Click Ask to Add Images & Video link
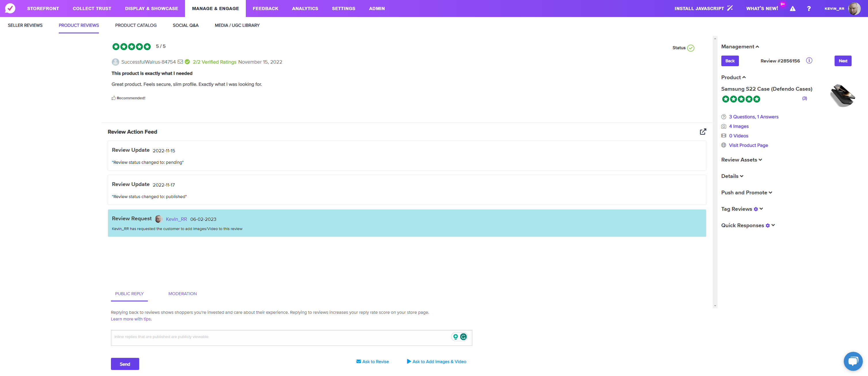 click(x=436, y=362)
